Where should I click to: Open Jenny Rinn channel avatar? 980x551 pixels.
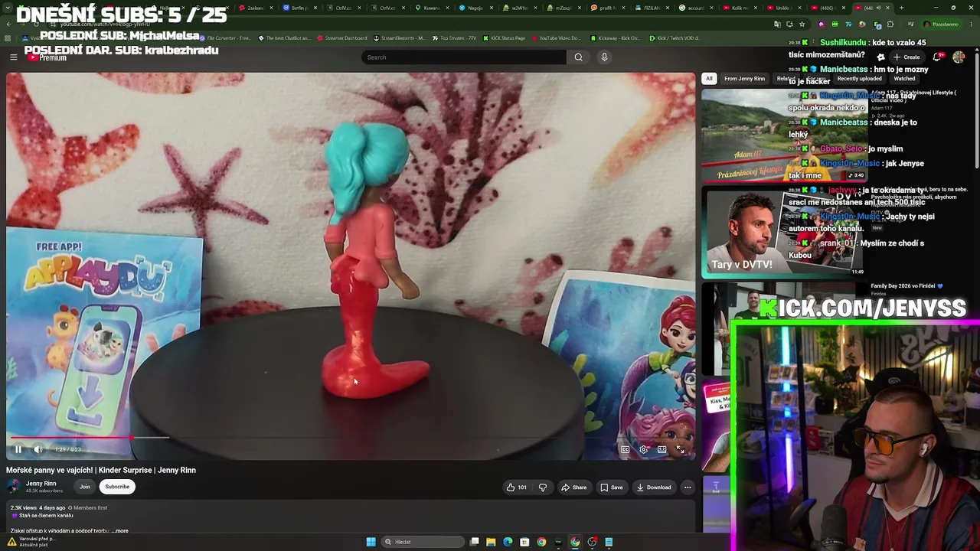point(14,486)
